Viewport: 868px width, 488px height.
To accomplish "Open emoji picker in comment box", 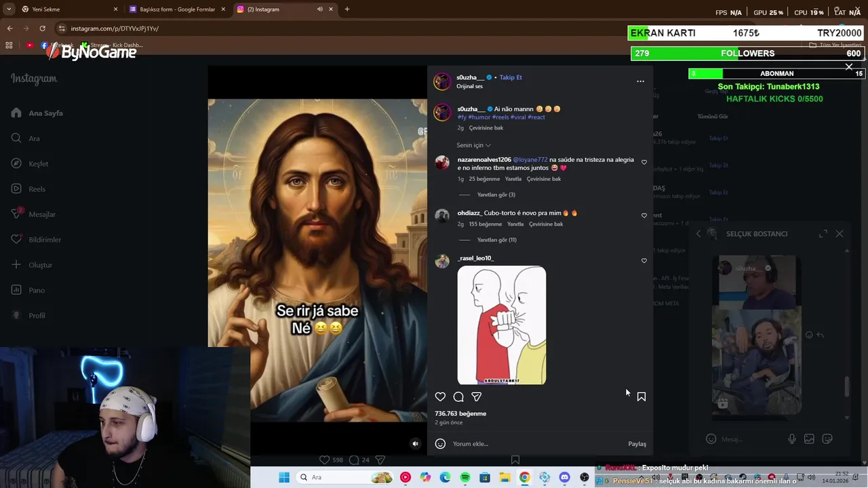I will [440, 444].
